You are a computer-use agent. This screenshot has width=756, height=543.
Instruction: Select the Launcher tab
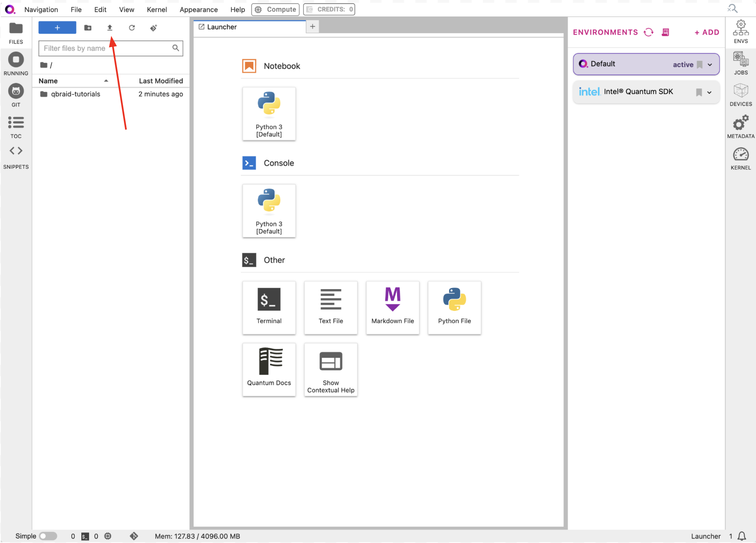point(250,27)
